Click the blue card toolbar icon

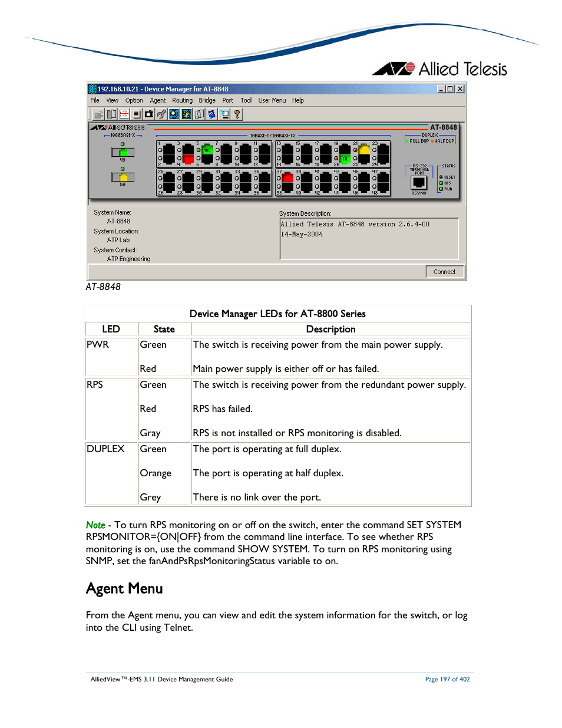pos(211,114)
